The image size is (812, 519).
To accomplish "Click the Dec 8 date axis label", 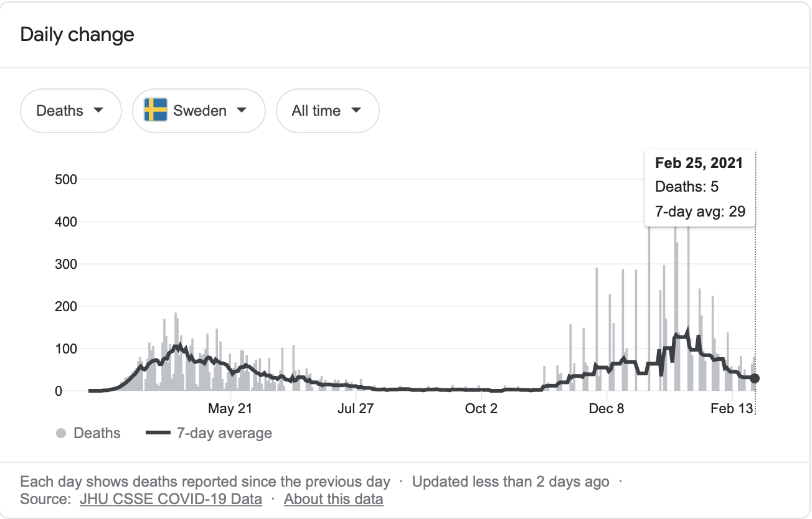I will click(607, 409).
